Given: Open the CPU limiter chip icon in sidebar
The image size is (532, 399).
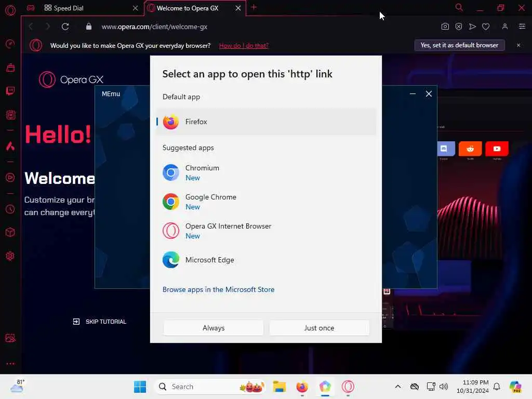Looking at the screenshot, I should pos(10,115).
